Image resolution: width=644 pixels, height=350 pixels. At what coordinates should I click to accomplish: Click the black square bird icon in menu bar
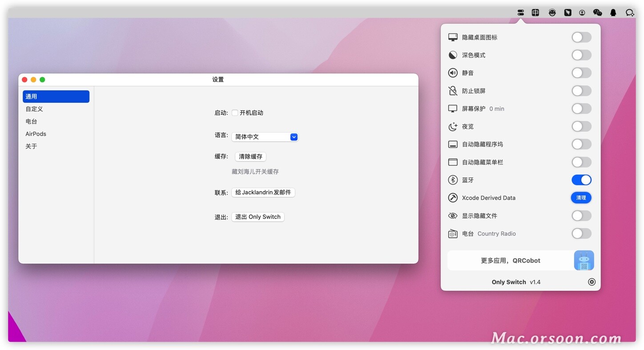[568, 12]
